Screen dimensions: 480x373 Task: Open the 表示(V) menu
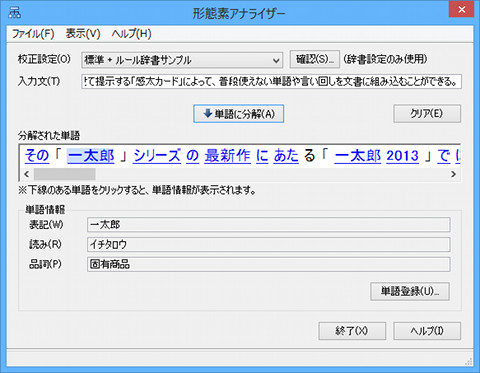tap(83, 34)
